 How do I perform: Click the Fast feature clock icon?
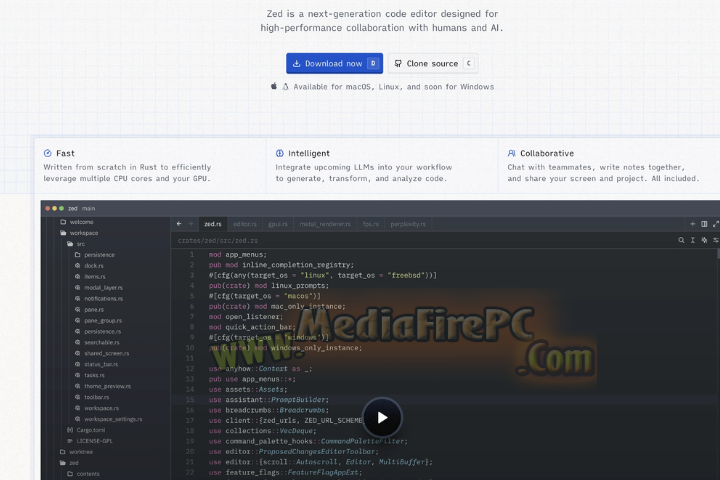48,153
